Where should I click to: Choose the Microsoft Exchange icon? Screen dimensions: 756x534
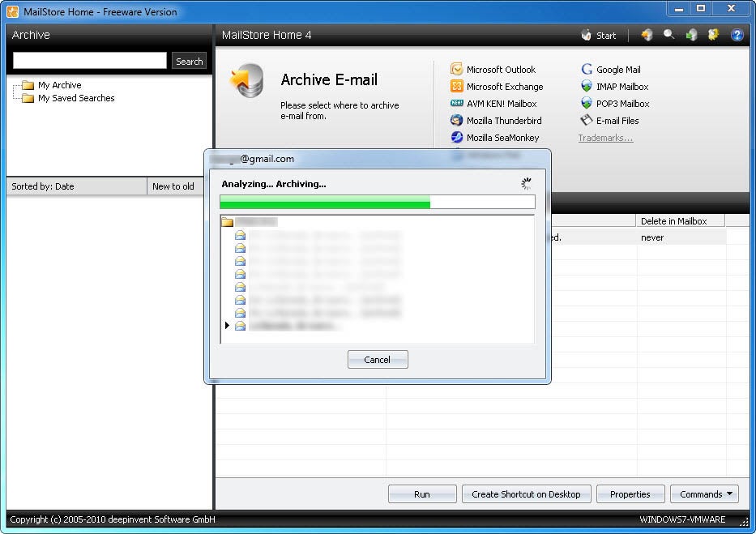click(x=456, y=86)
